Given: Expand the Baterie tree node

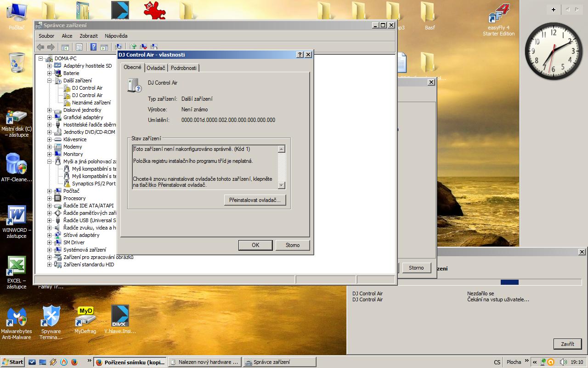Looking at the screenshot, I should (x=49, y=73).
